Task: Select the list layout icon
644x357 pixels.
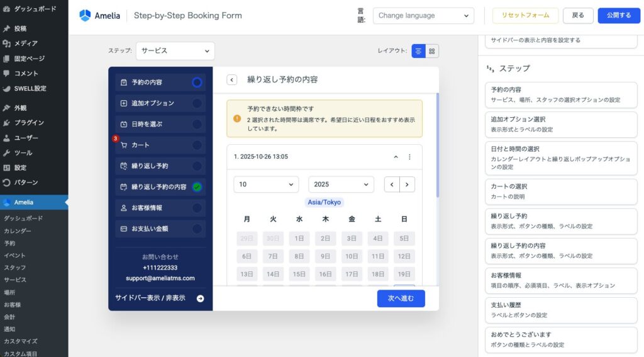Action: (418, 51)
